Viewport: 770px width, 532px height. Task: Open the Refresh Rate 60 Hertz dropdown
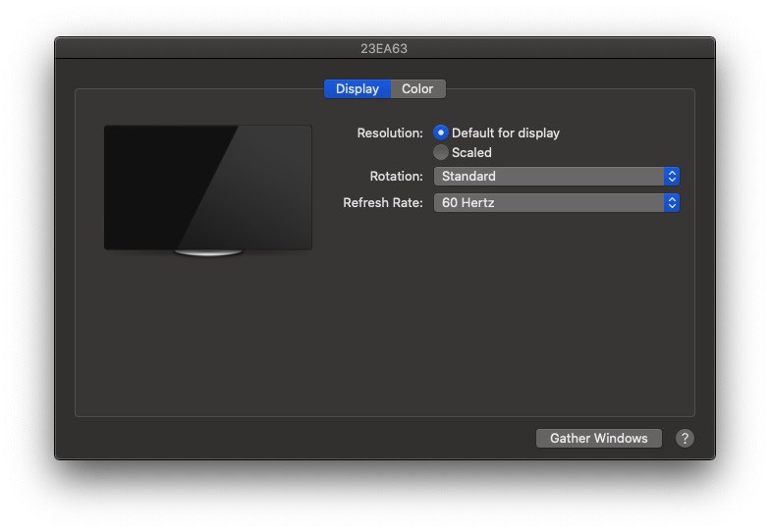tap(556, 202)
